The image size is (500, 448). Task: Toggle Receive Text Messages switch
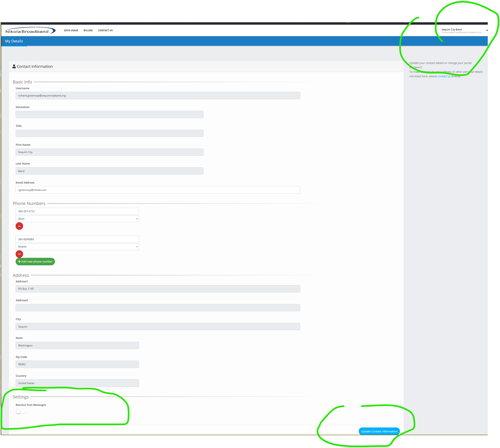pos(21,412)
